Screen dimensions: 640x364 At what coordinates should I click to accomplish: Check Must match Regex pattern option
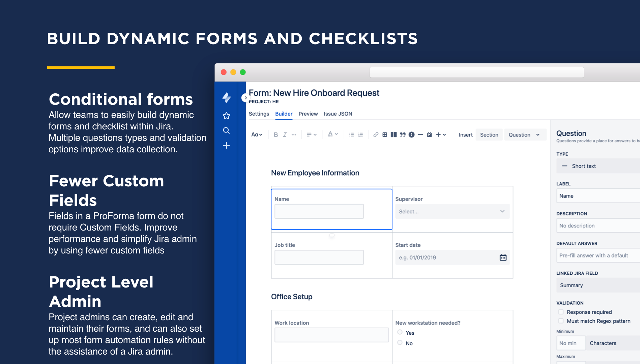tap(561, 321)
